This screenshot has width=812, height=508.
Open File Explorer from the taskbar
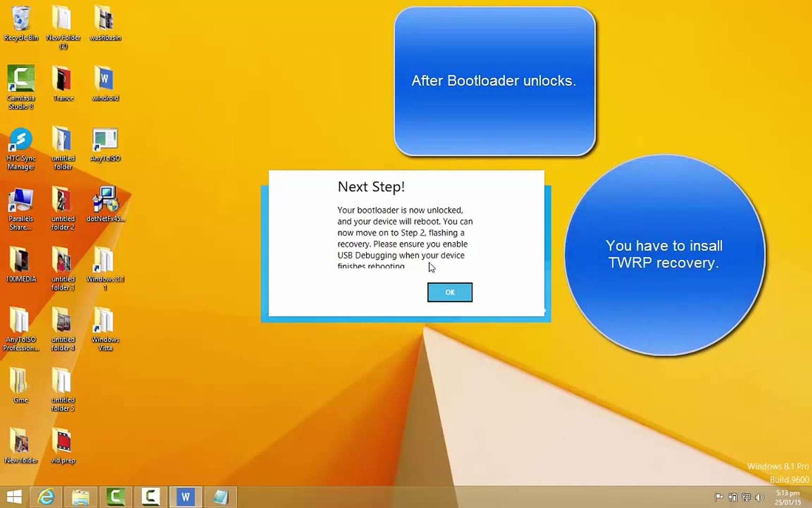80,497
